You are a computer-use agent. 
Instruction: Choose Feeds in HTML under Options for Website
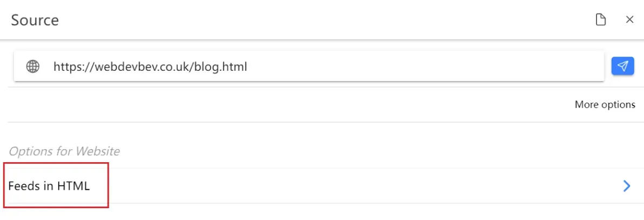pyautogui.click(x=321, y=186)
